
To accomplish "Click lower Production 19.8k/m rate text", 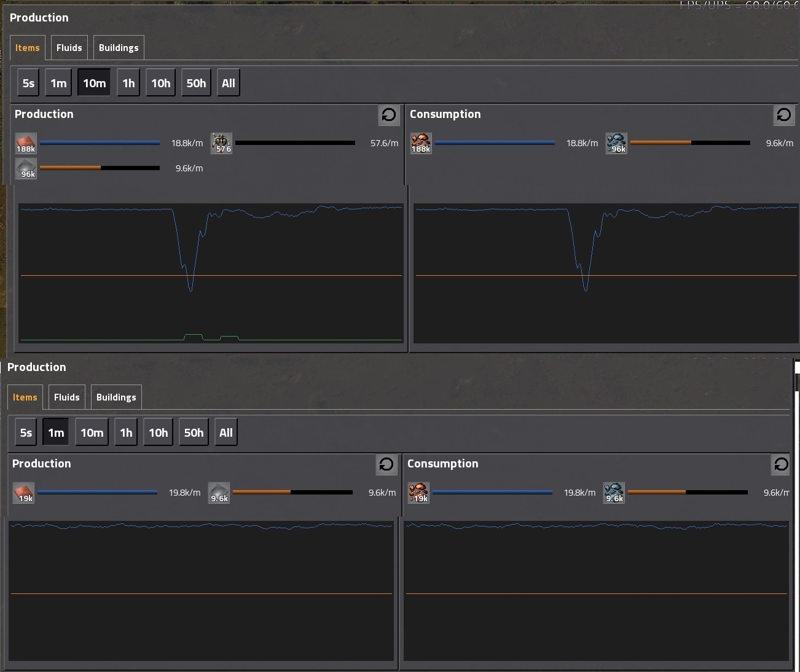I will tap(184, 493).
